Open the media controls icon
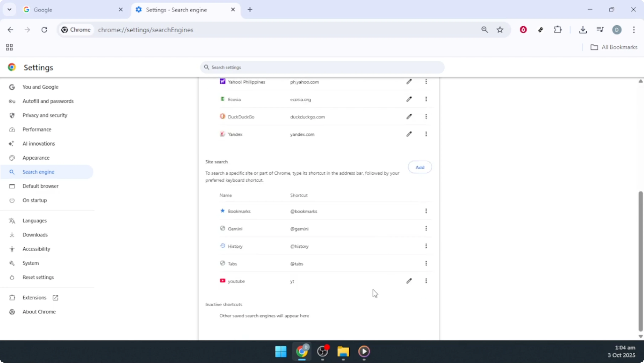Screen dimensions: 644x363 600,30
